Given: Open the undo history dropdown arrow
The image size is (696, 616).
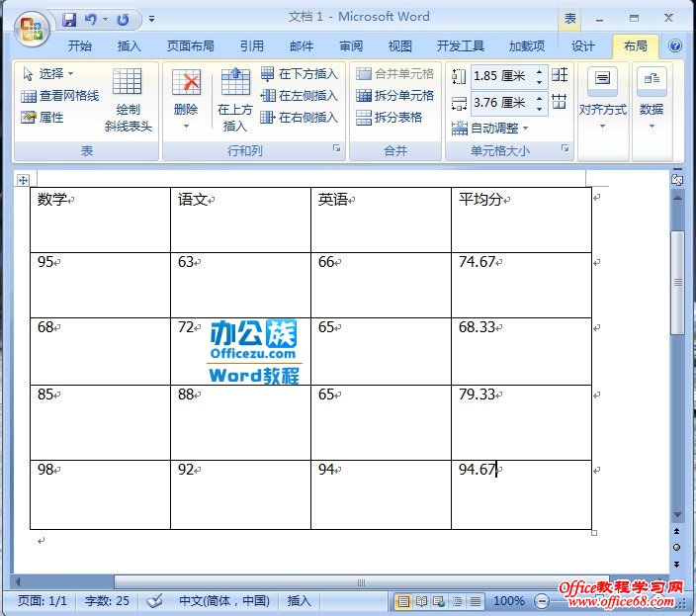Looking at the screenshot, I should click(x=105, y=19).
